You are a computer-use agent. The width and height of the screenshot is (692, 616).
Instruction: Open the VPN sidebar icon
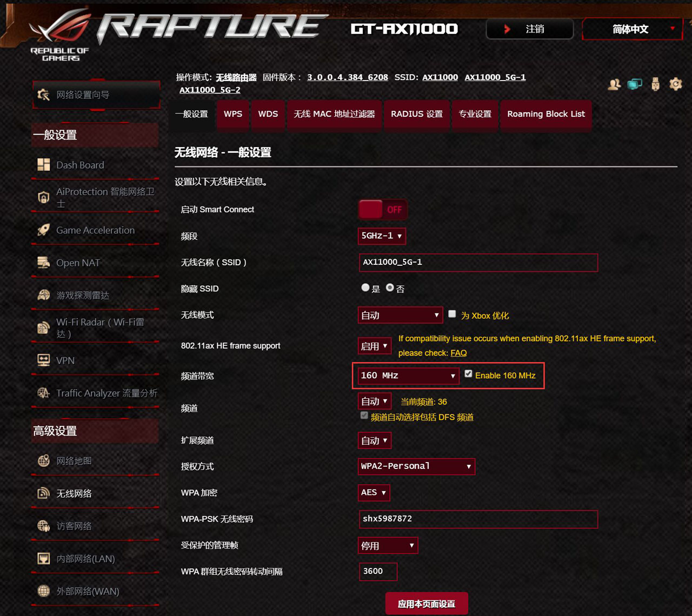44,360
